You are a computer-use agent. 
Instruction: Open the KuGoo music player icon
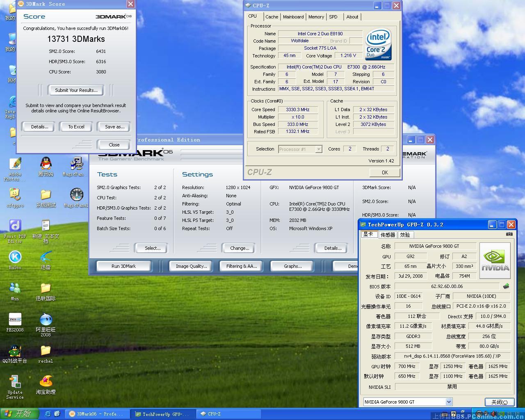[x=15, y=257]
